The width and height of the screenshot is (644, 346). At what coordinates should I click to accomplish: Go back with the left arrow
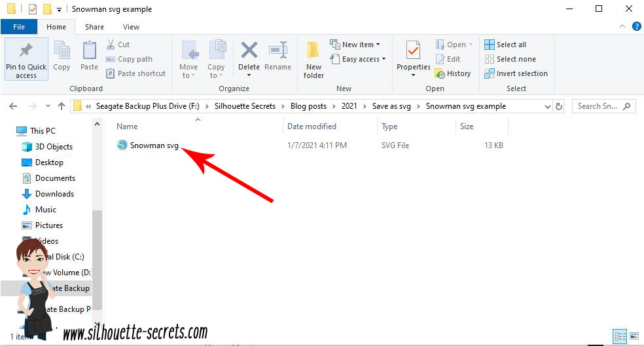[x=13, y=106]
